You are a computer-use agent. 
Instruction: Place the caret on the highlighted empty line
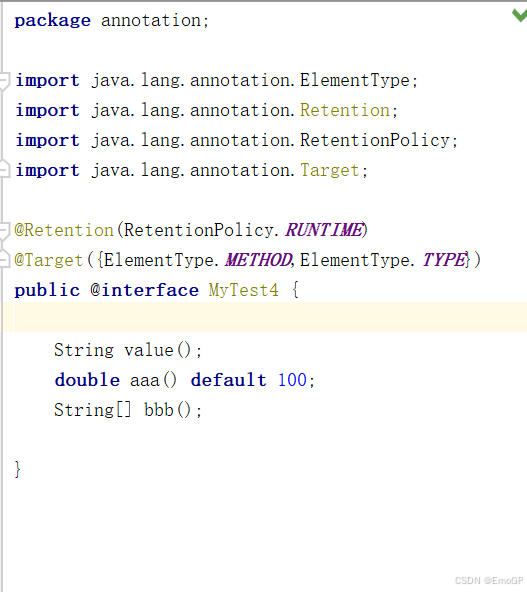tap(264, 317)
